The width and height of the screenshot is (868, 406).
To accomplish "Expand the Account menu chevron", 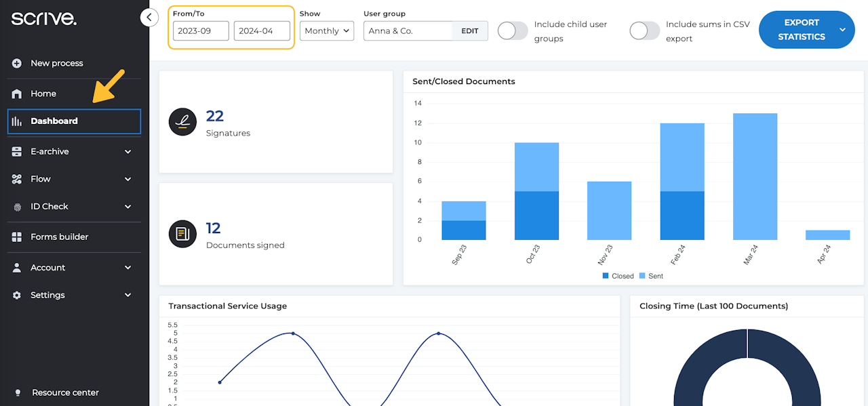I will pos(128,268).
